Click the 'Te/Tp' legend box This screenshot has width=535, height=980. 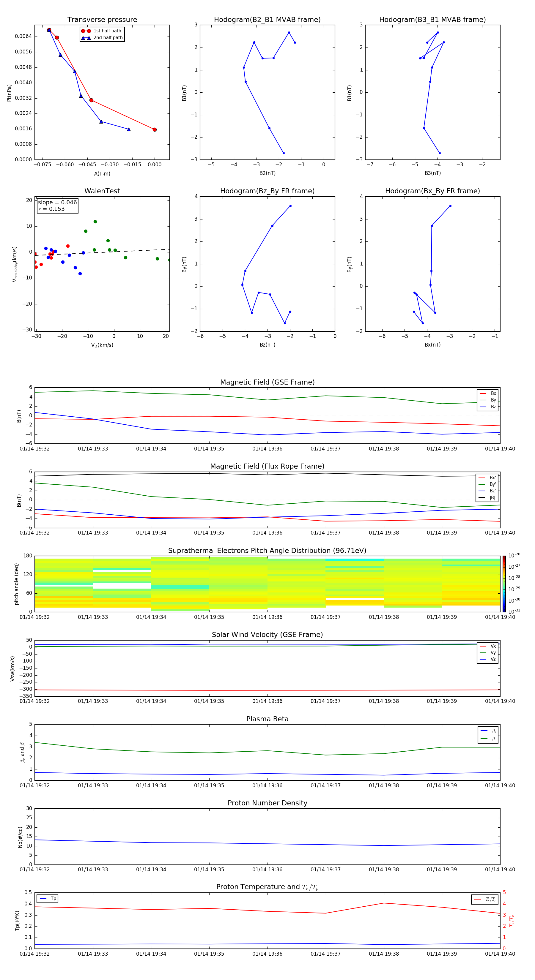pos(484,899)
